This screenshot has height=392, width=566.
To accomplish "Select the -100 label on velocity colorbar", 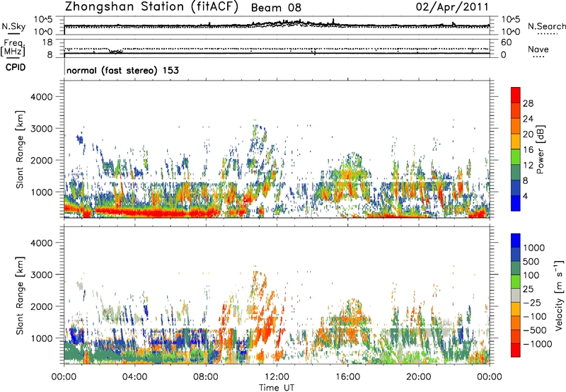I will (x=535, y=316).
